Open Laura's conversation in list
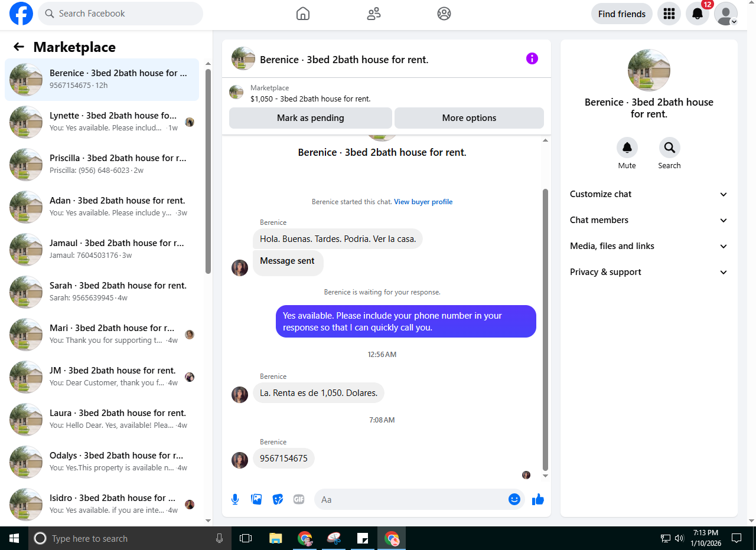Viewport: 756px width, 550px height. coord(102,420)
